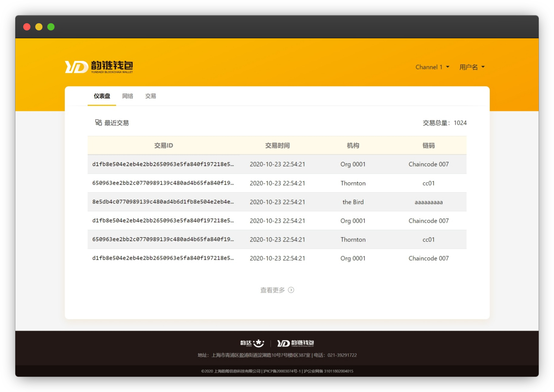The width and height of the screenshot is (554, 392).
Task: Click the 交易时间 column header
Action: (277, 146)
